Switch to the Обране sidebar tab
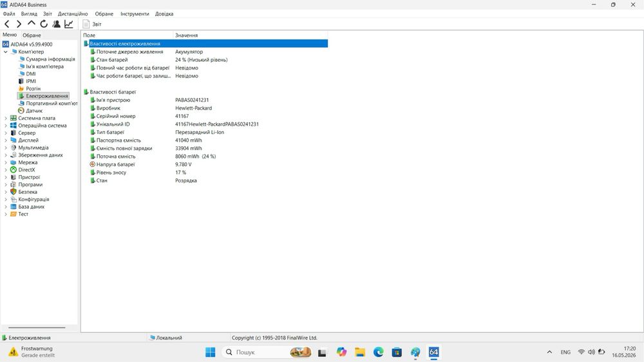 coord(32,35)
